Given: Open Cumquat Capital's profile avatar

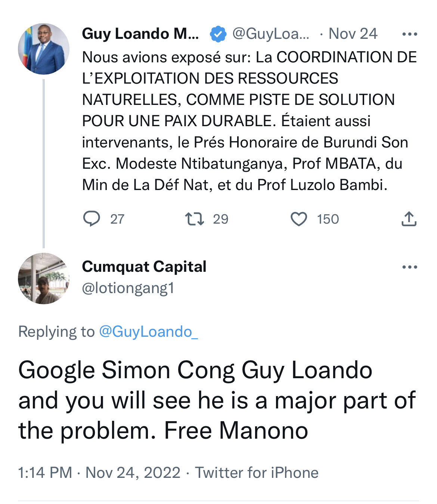Looking at the screenshot, I should [x=44, y=279].
